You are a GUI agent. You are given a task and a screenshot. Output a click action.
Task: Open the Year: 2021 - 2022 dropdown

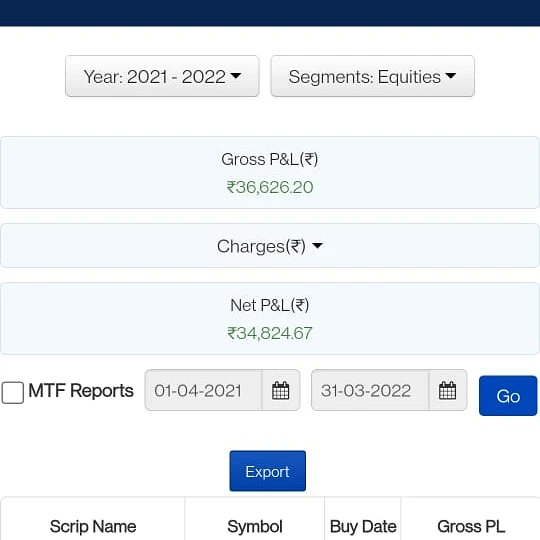click(162, 76)
